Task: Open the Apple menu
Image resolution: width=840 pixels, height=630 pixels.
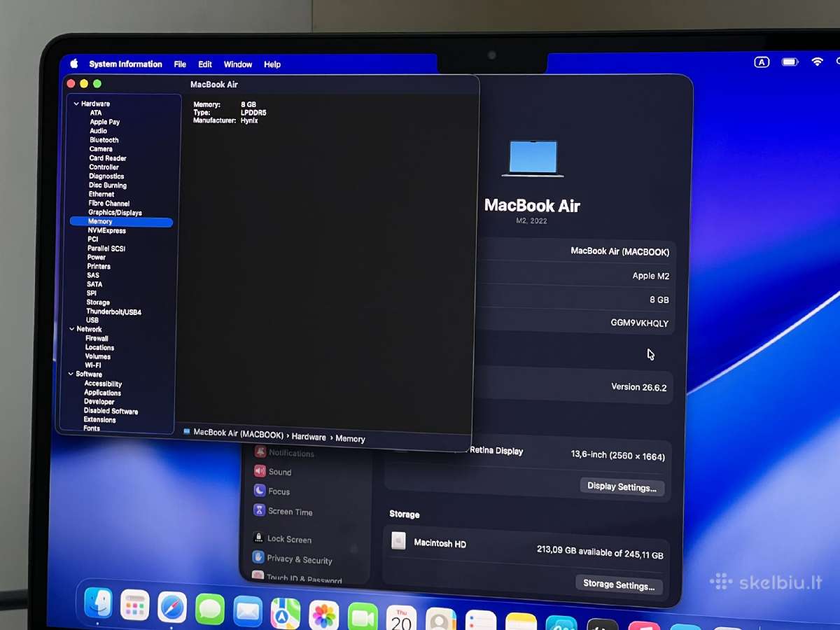Action: (x=73, y=64)
